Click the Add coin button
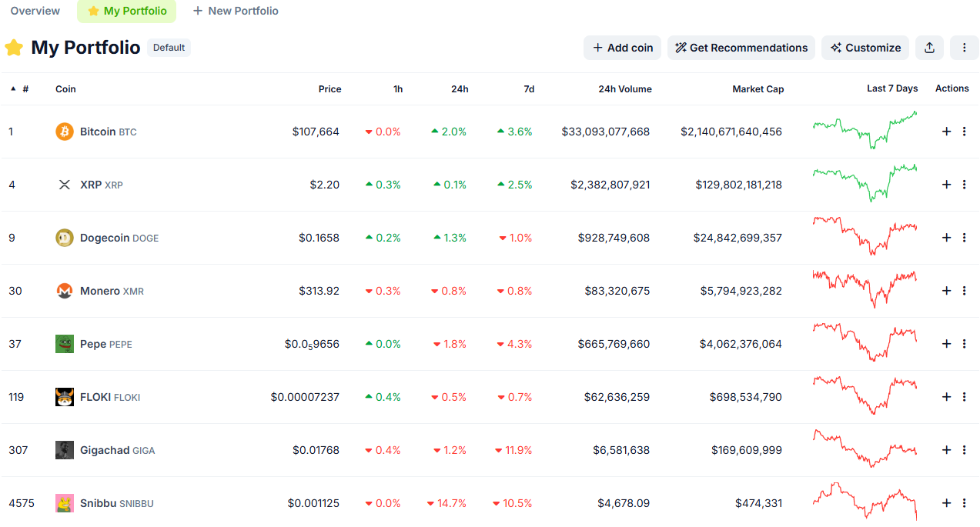This screenshot has height=527, width=980. (622, 48)
